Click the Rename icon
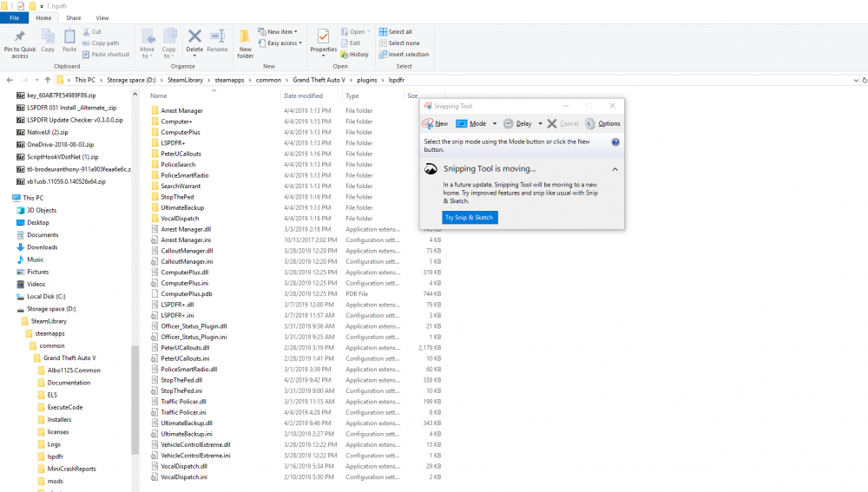Screen dimensions: 868x492 click(217, 36)
